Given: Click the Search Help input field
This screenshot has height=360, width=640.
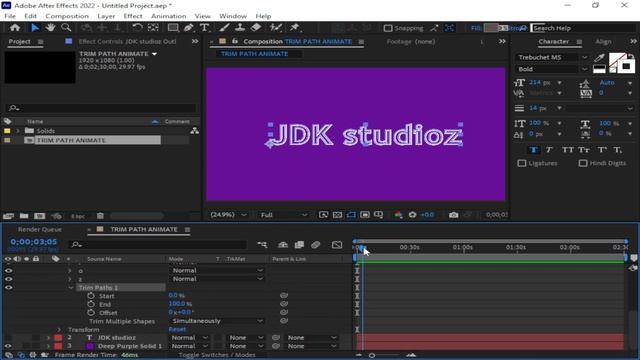Looking at the screenshot, I should (x=583, y=28).
